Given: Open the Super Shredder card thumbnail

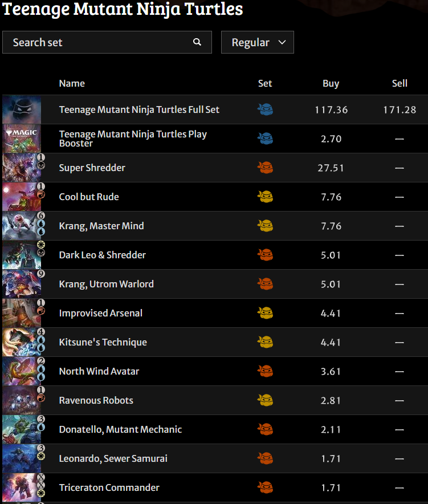Looking at the screenshot, I should point(22,168).
